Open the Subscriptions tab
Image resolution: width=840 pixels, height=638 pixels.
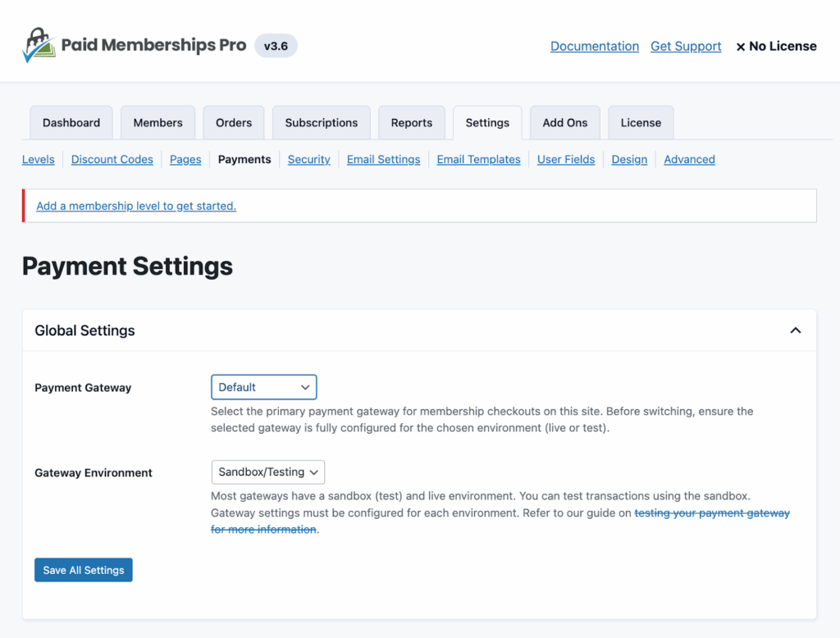321,122
